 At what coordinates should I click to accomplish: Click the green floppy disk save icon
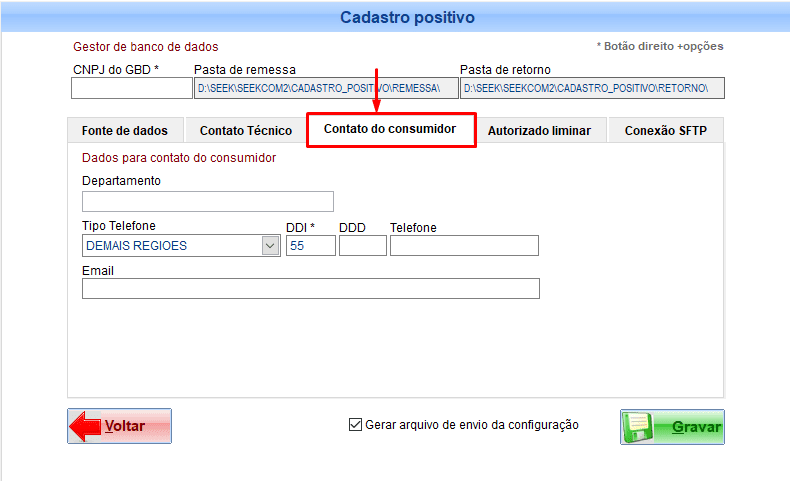point(637,427)
